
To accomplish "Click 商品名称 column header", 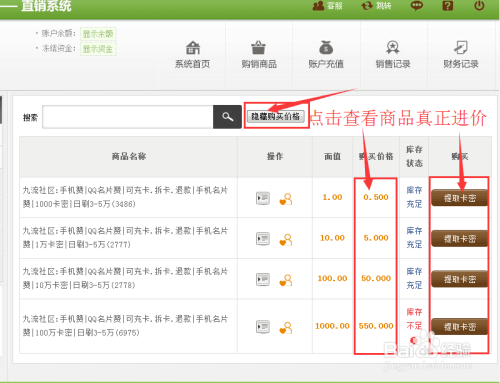I will tap(129, 156).
